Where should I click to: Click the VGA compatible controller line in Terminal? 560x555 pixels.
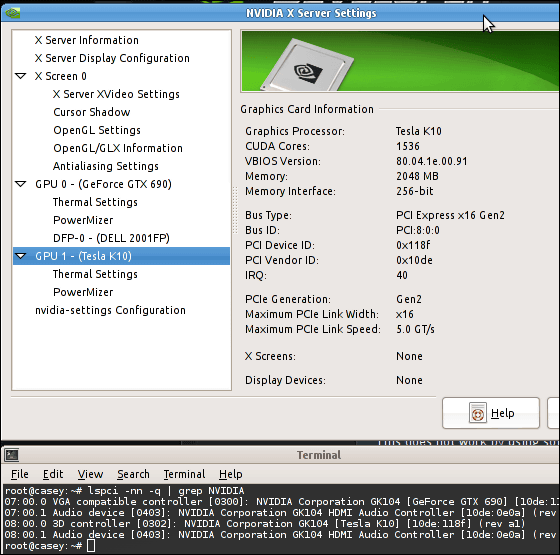coord(282,501)
